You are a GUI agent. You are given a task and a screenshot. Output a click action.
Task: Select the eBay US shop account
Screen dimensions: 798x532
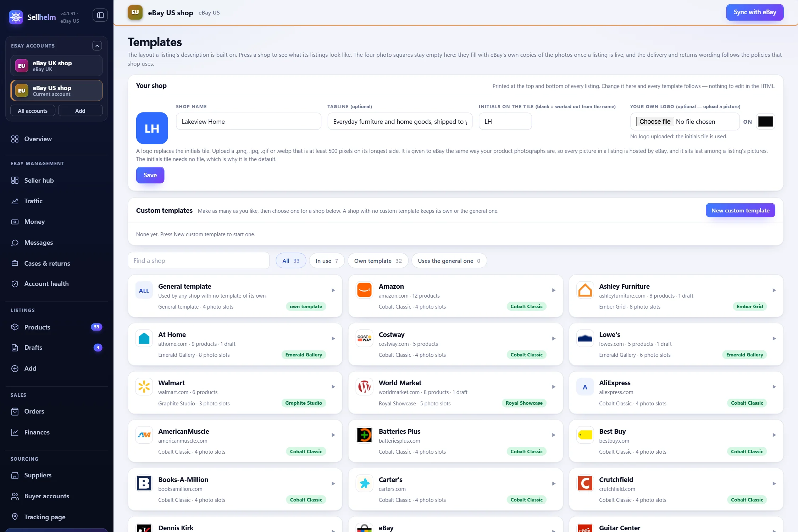coord(56,90)
